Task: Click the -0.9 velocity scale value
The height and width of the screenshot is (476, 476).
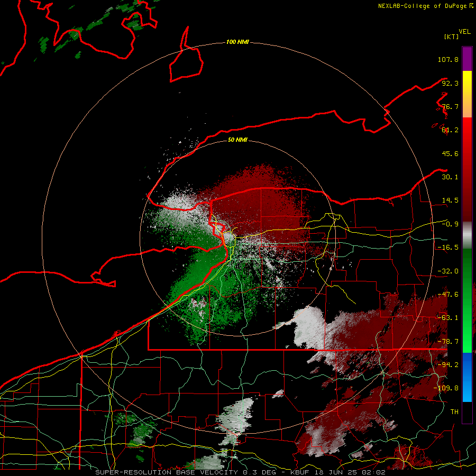Action: tap(450, 224)
